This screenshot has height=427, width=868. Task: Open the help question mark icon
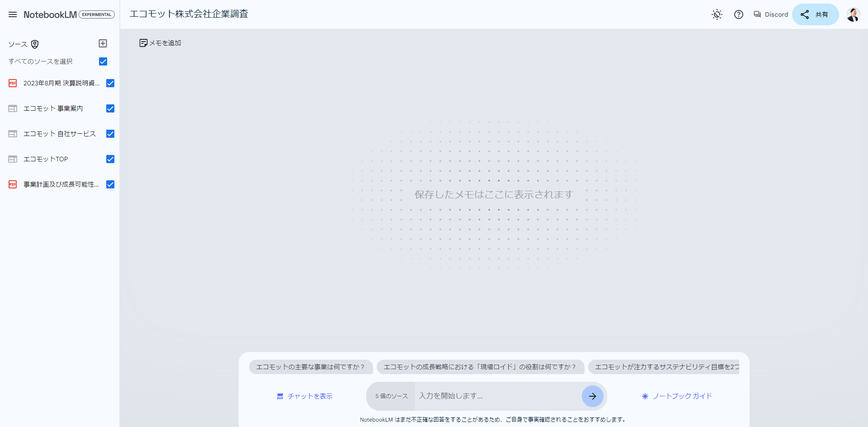739,14
